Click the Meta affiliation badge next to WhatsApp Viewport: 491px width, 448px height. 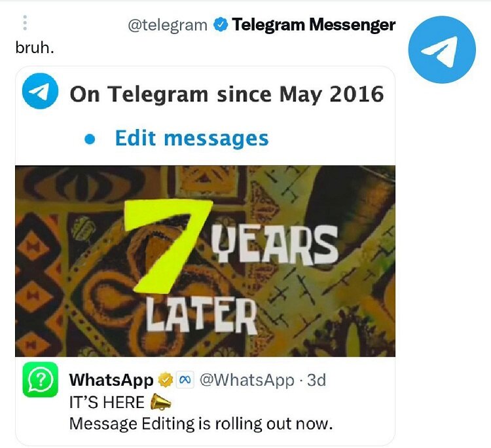[x=185, y=380]
